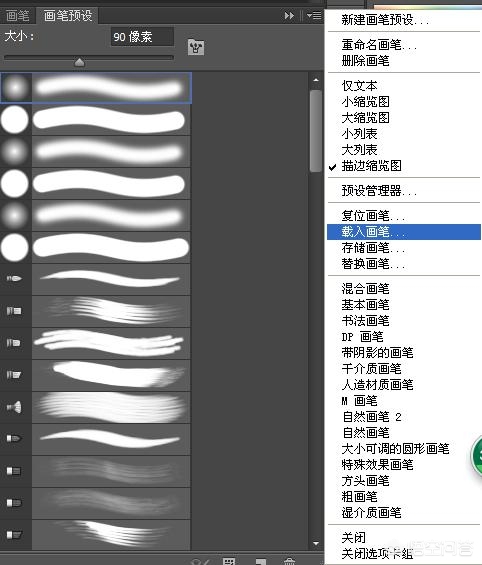Image resolution: width=482 pixels, height=565 pixels.
Task: Open the panel flyout menu icon
Action: coord(313,16)
